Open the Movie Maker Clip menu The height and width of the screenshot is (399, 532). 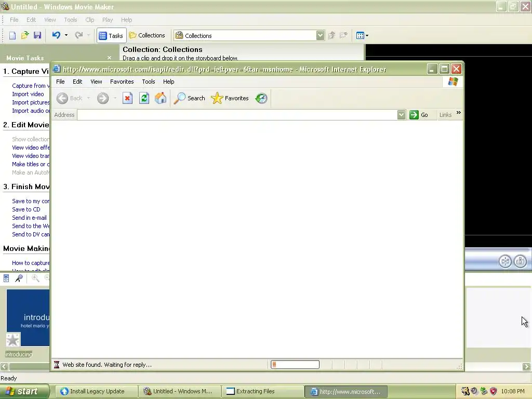click(89, 20)
